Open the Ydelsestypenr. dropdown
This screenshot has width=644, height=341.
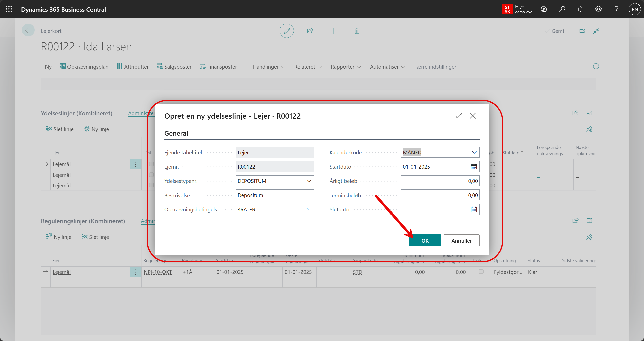point(309,181)
